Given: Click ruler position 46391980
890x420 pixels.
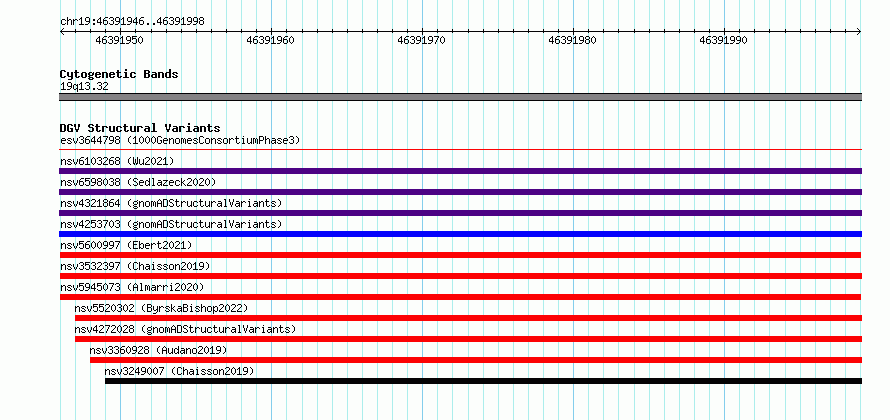Looking at the screenshot, I should pos(572,40).
